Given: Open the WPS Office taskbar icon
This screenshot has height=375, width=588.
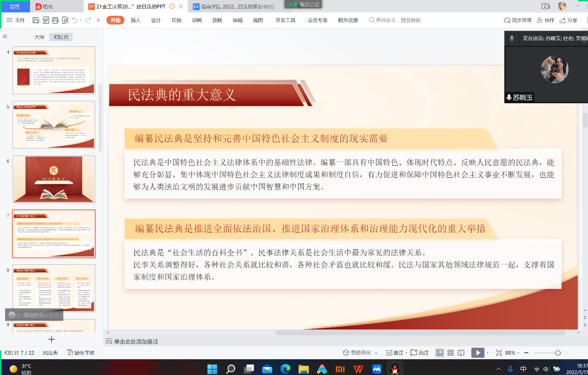Looking at the screenshot, I should point(358,369).
